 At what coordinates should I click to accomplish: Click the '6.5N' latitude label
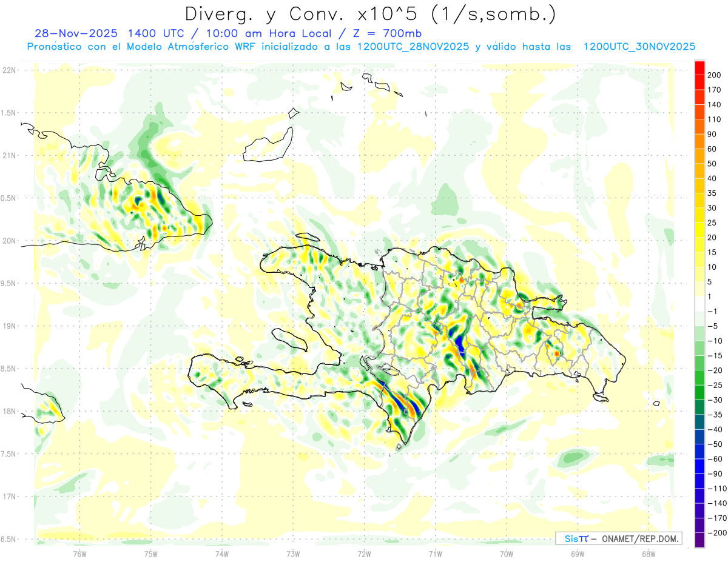(x=8, y=539)
